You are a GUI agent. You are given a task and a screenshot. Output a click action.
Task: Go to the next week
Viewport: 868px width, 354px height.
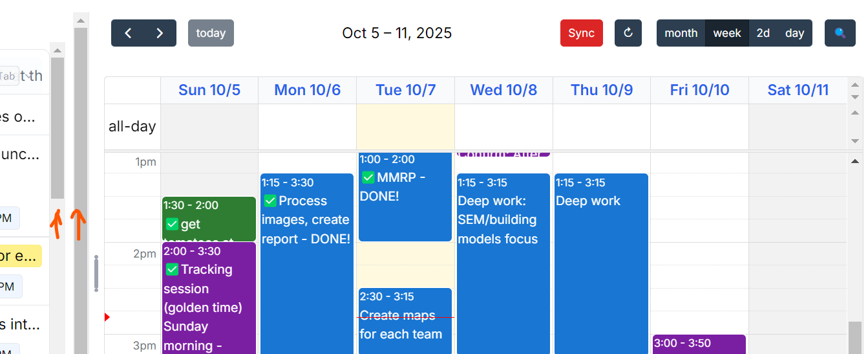160,33
